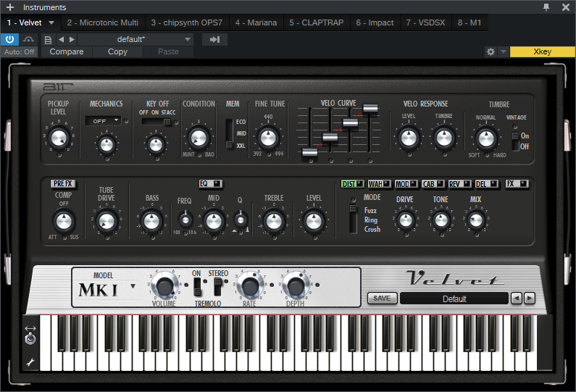Open the Mechanics OFF dropdown
The height and width of the screenshot is (392, 576).
pyautogui.click(x=102, y=120)
